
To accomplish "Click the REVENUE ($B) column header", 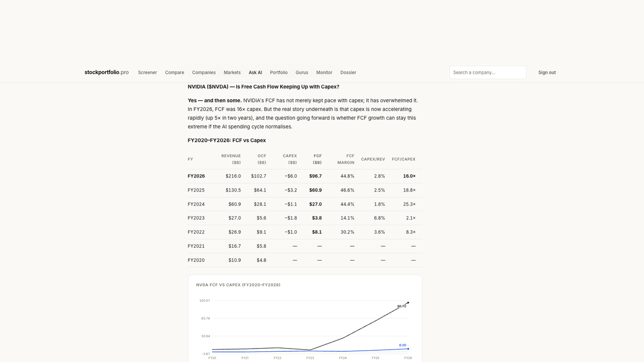I will [x=231, y=159].
